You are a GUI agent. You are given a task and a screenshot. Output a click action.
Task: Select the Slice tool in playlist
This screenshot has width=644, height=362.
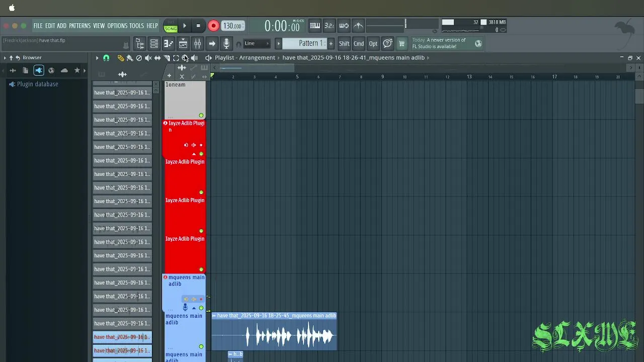click(x=167, y=58)
